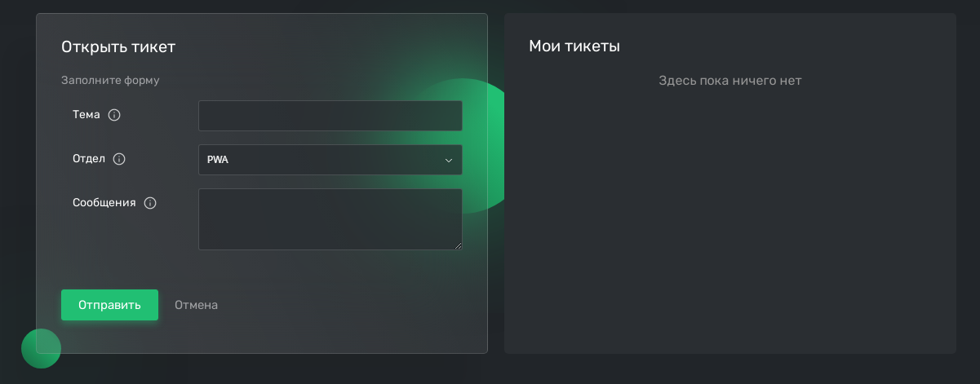Screen dimensions: 980x384
Task: Click the chevron arrow in the Отдел select
Action: coord(448,161)
